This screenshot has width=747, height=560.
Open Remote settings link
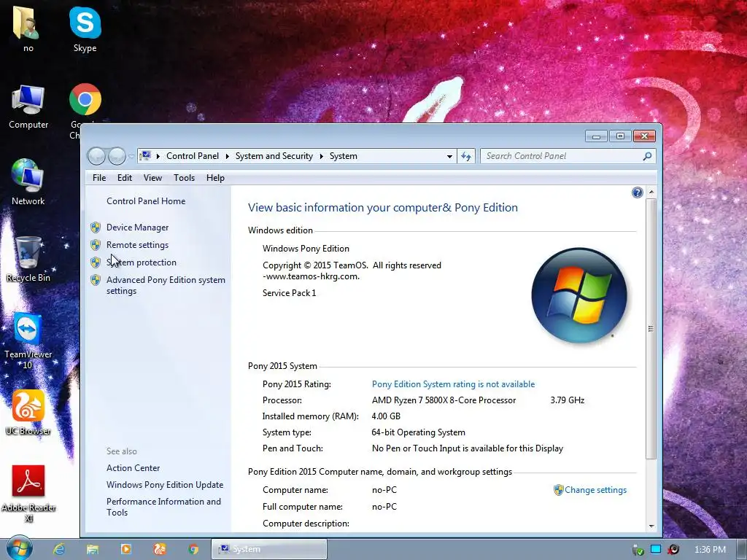point(137,245)
